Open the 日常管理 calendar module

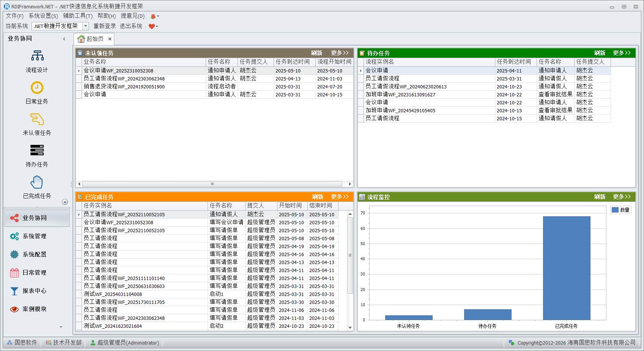[34, 273]
